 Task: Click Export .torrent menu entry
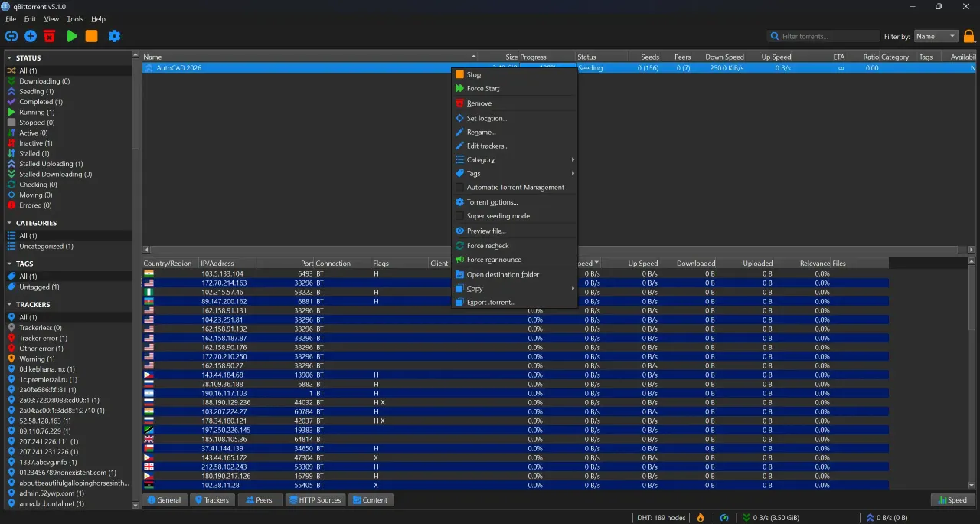[x=514, y=303]
